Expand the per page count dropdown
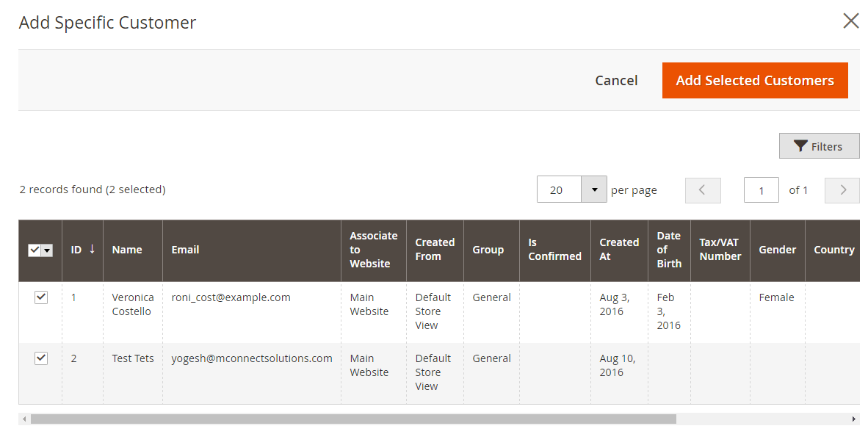868x437 pixels. coord(594,190)
